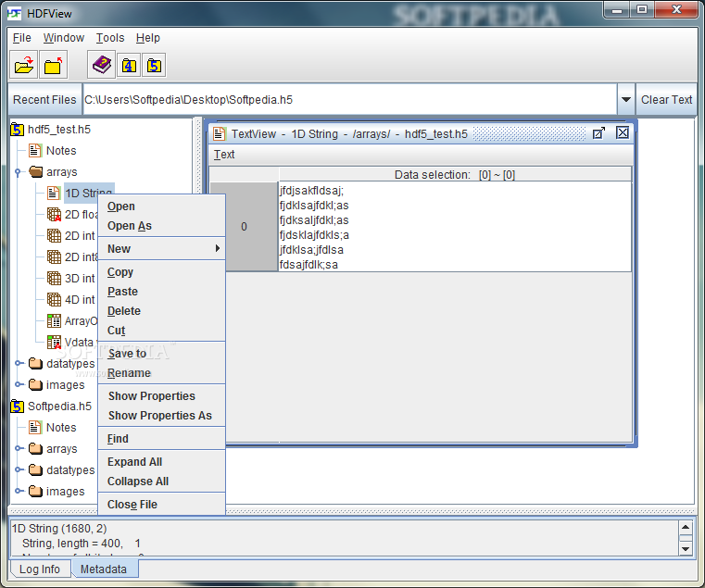Select Cut in the context menu
The height and width of the screenshot is (588, 705).
tap(161, 331)
